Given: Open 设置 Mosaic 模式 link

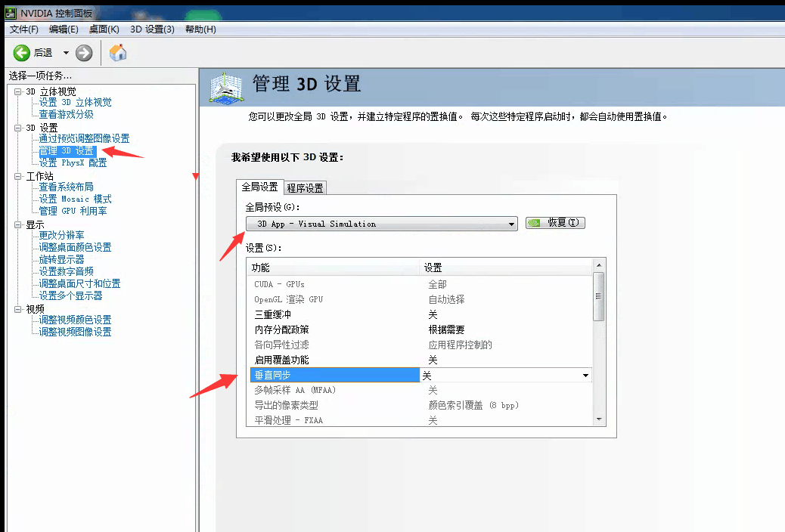Looking at the screenshot, I should [75, 199].
